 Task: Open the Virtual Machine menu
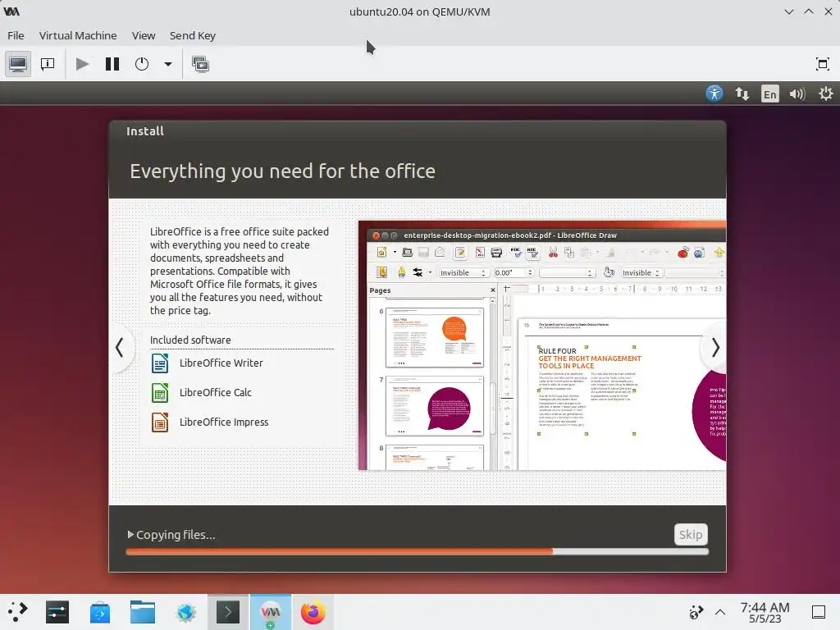click(78, 35)
